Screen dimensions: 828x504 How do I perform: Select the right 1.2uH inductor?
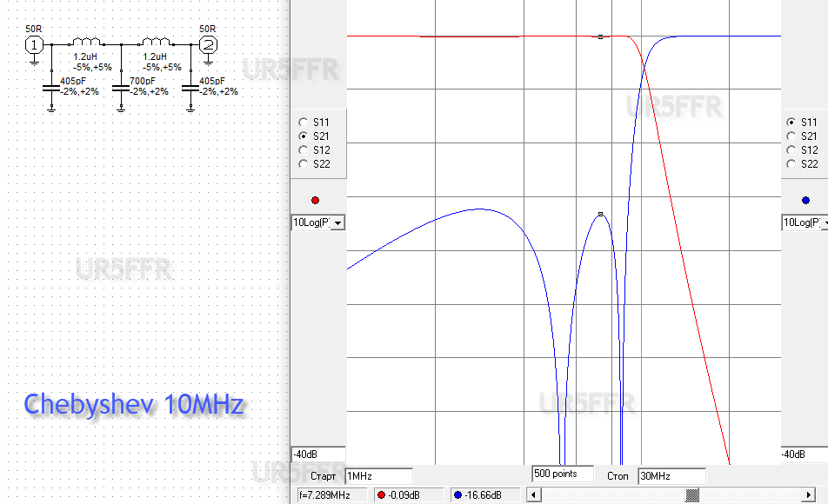(157, 42)
